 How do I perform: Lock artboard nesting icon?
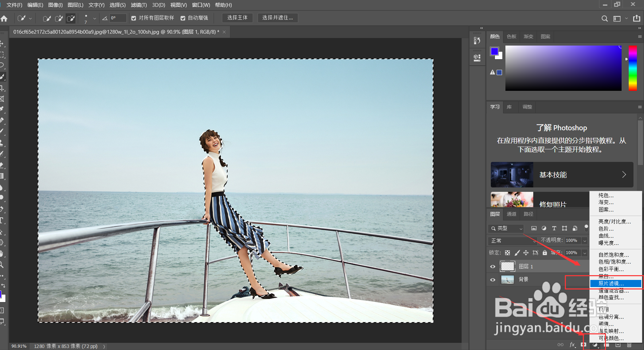[535, 253]
